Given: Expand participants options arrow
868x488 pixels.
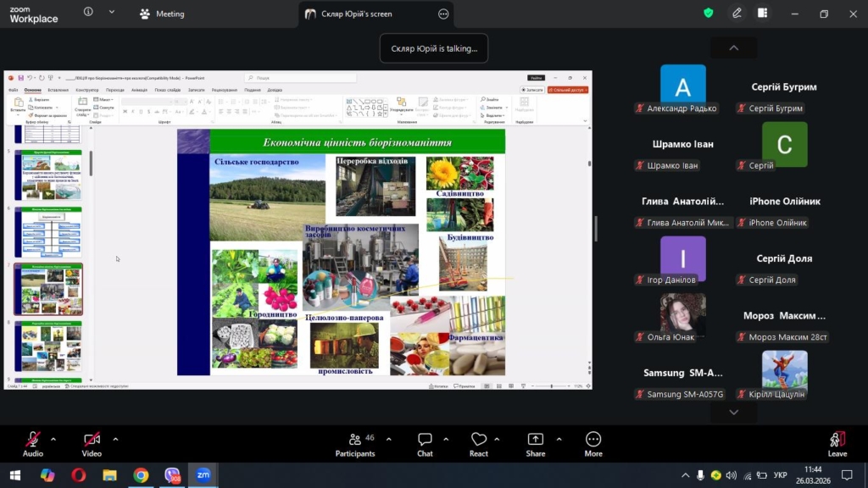Looking at the screenshot, I should click(389, 439).
